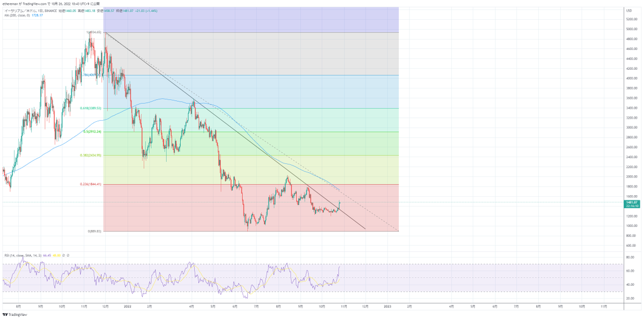The height and width of the screenshot is (319, 644).
Task: Click the 2000.00 price axis label
Action: pos(631,177)
